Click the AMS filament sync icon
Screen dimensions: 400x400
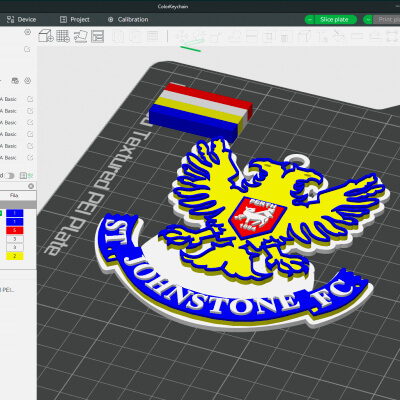pos(15,81)
